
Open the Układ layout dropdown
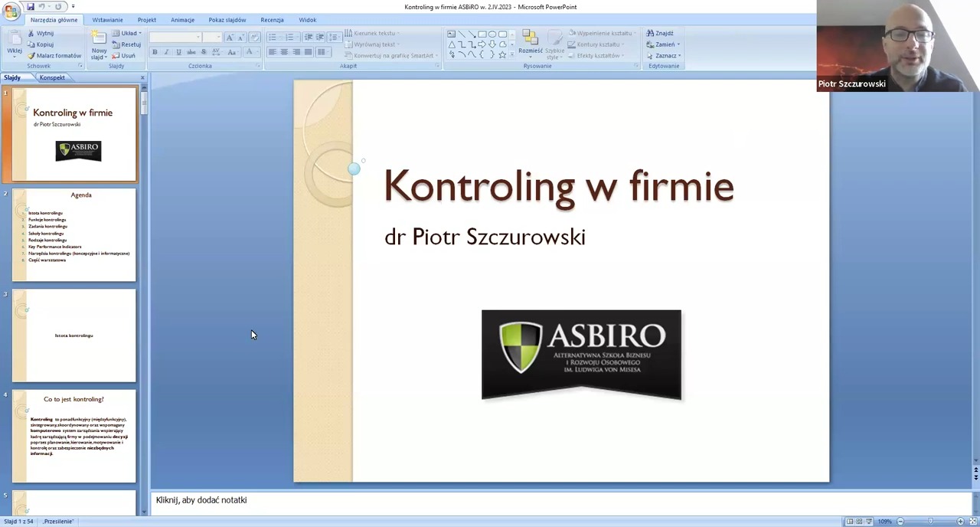tap(127, 34)
